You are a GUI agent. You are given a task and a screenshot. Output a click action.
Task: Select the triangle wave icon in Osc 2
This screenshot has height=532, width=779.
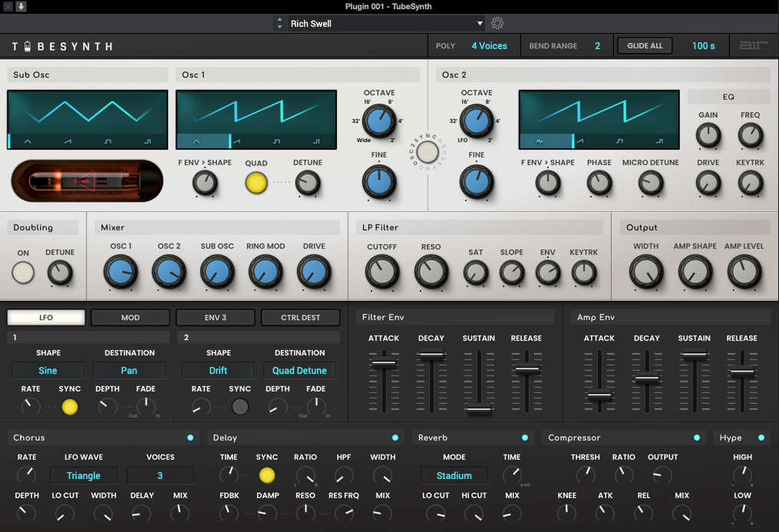tap(539, 143)
